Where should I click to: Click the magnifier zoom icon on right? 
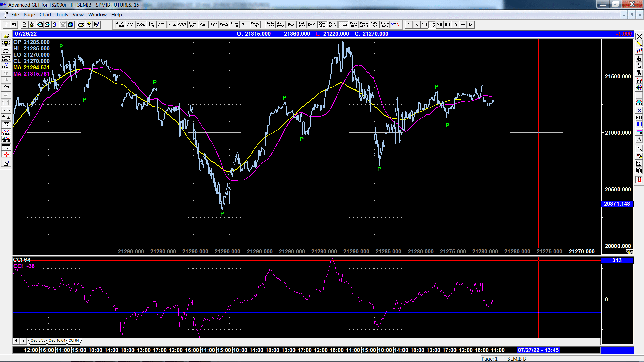(x=639, y=148)
